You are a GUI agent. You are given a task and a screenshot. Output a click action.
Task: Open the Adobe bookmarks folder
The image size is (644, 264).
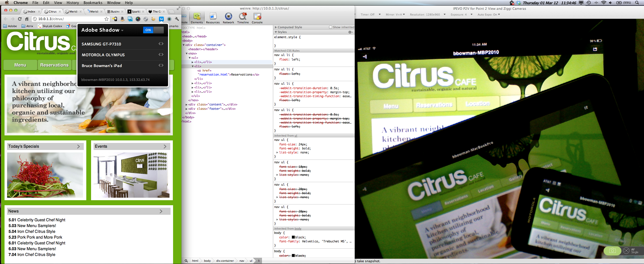(x=10, y=26)
